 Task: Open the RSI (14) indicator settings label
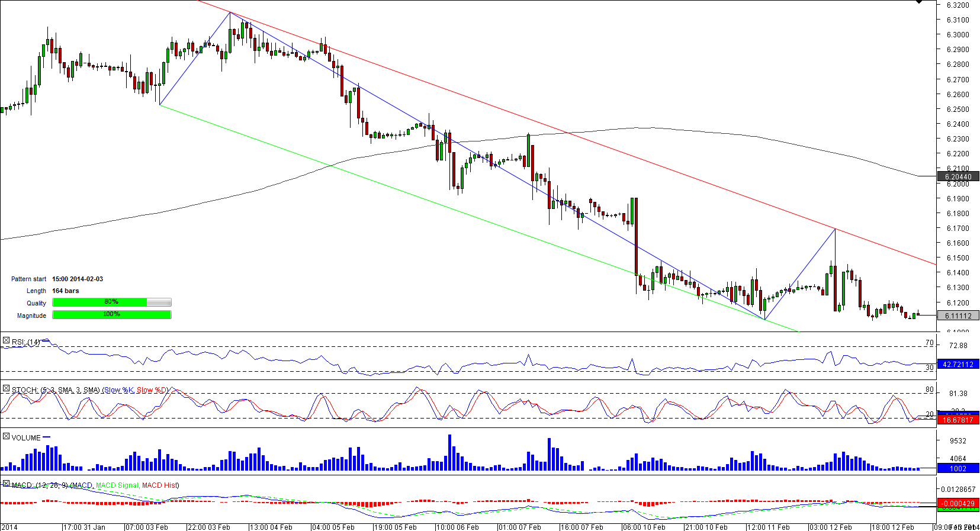click(x=26, y=342)
